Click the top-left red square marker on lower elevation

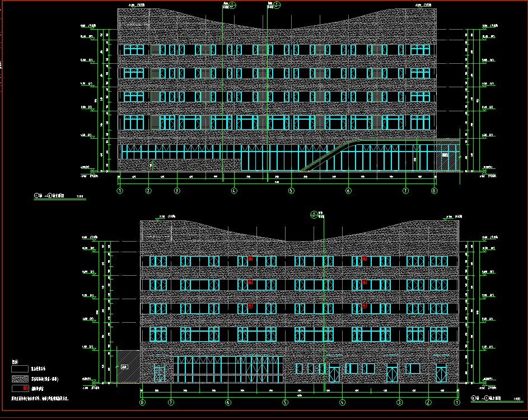coord(250,258)
